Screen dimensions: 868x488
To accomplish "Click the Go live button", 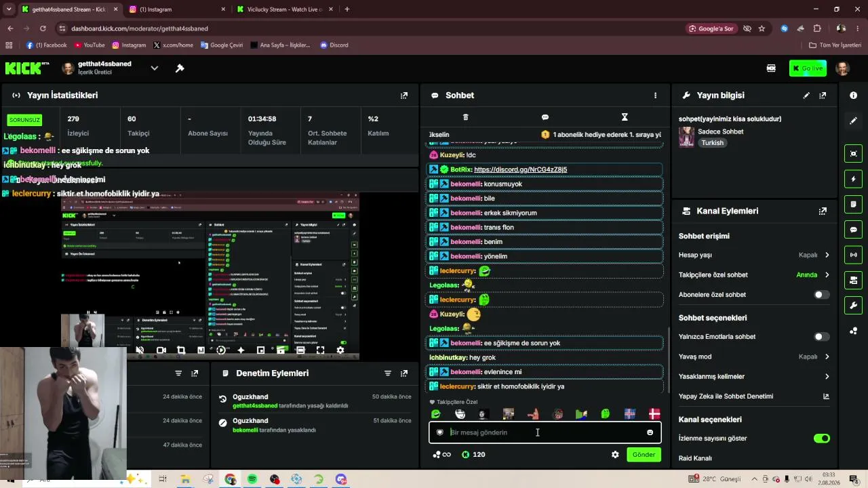I will point(808,68).
